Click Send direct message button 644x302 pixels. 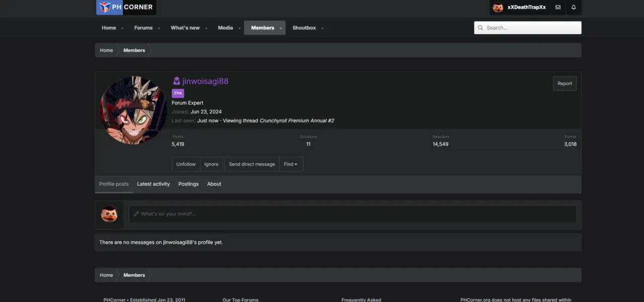click(x=252, y=164)
